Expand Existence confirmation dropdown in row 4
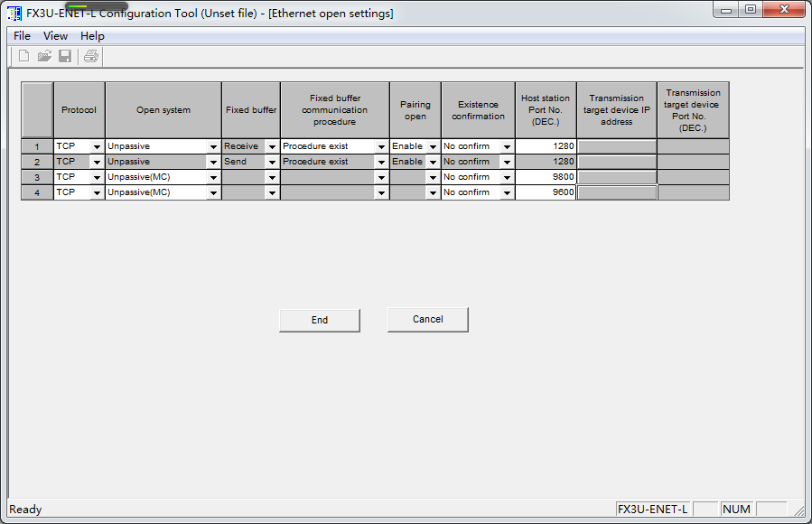812x524 pixels. point(507,193)
